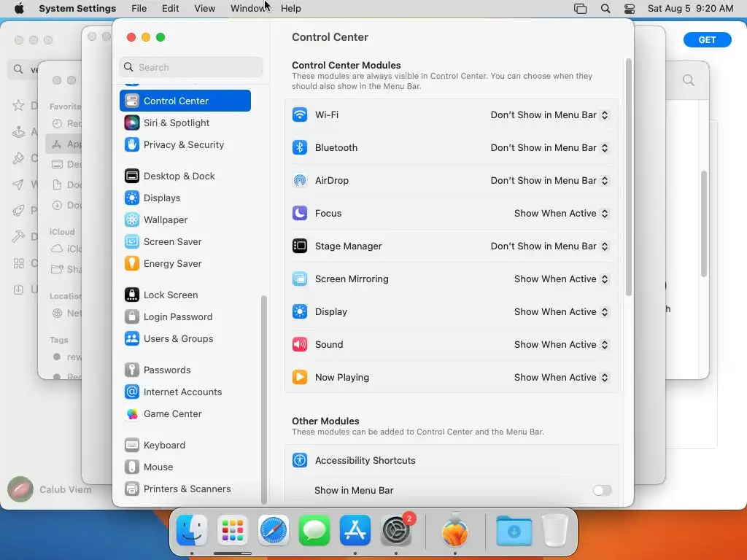
Task: Click the Display module icon
Action: point(300,312)
